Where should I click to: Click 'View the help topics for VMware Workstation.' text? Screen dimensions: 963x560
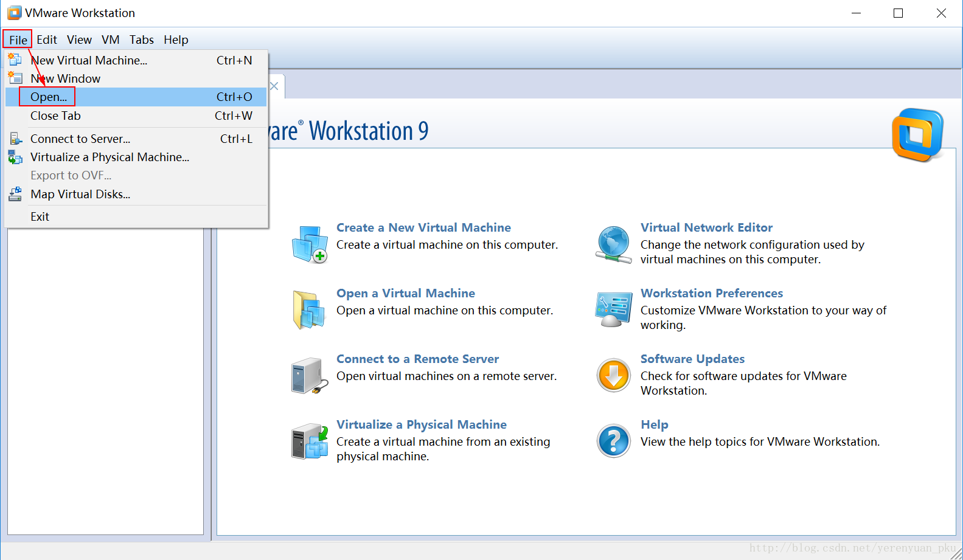pos(760,441)
